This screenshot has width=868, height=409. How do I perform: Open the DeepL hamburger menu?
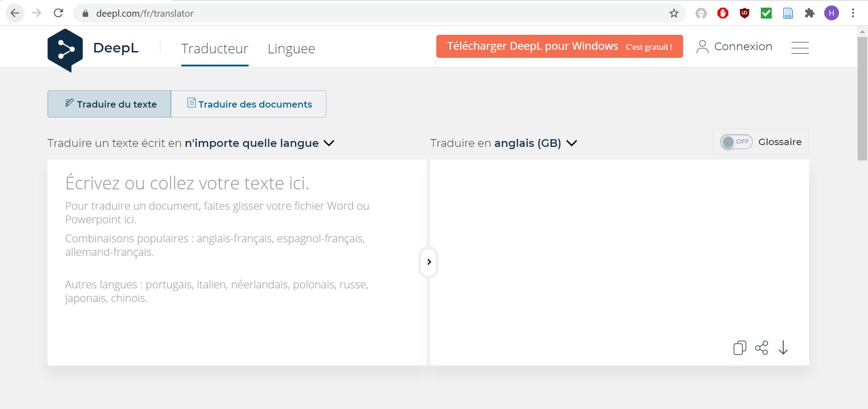point(800,47)
